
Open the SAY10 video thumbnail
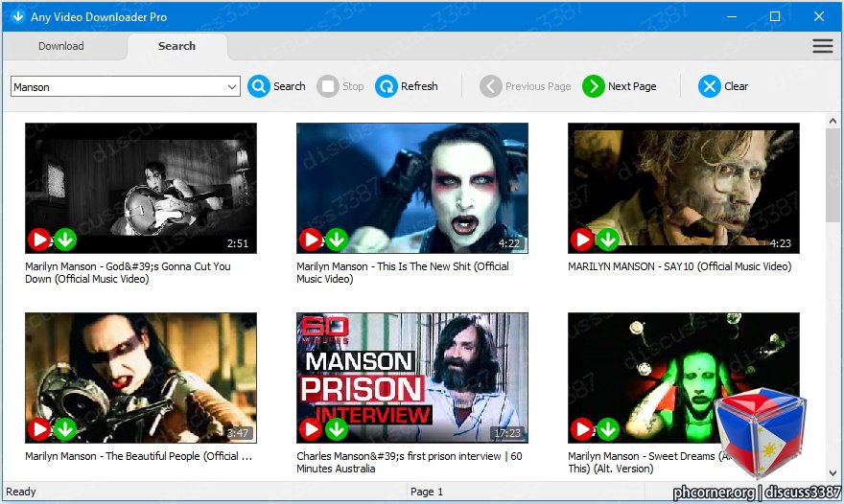tap(684, 188)
